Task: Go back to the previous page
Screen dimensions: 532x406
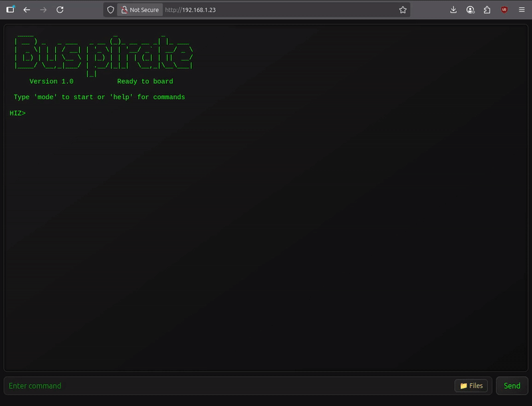Action: click(x=27, y=10)
